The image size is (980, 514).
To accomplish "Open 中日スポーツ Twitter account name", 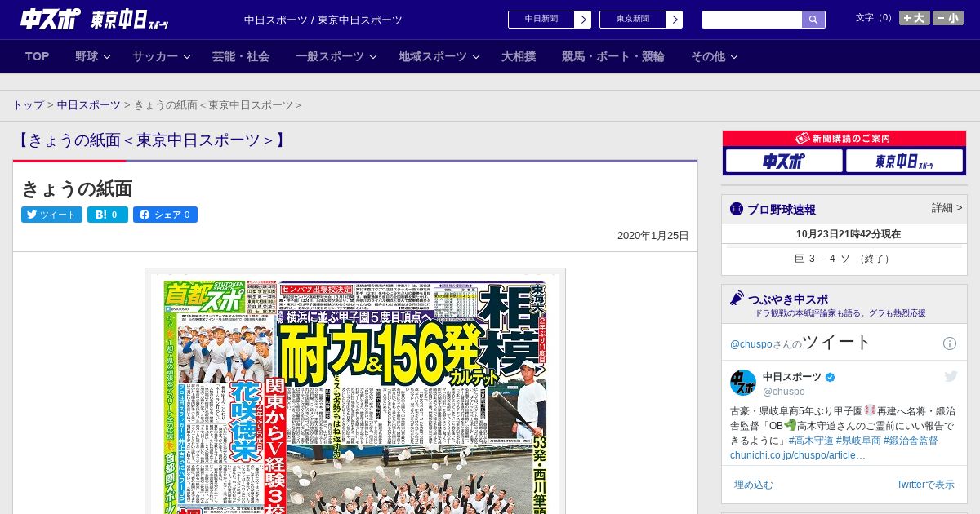I will [792, 377].
